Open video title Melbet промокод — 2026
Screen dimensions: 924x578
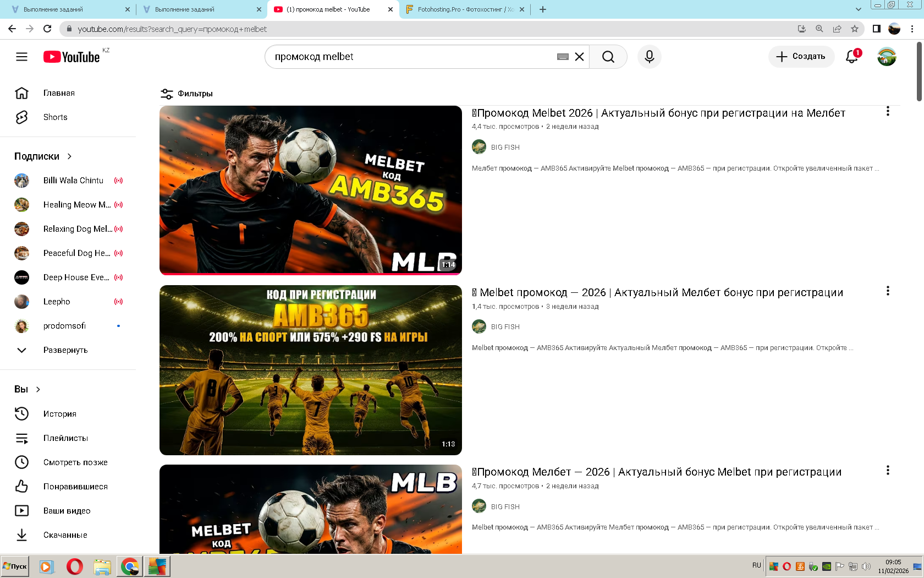[657, 293]
